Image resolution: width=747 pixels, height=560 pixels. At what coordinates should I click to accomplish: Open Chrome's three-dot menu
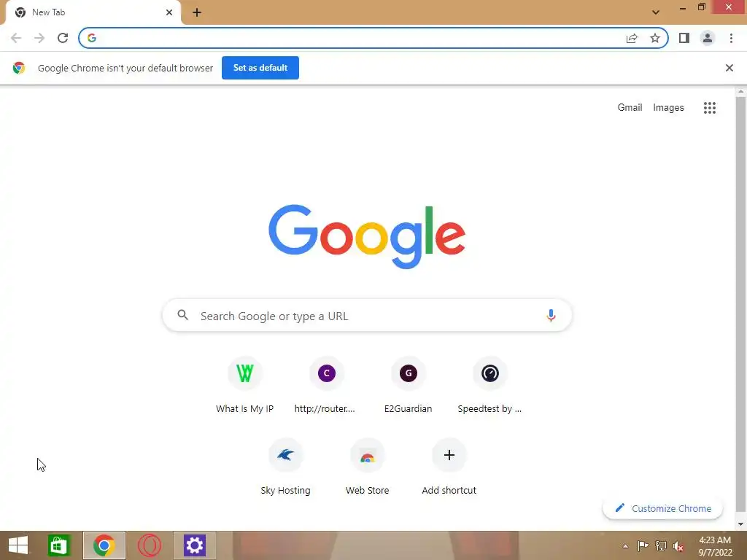[x=731, y=38]
